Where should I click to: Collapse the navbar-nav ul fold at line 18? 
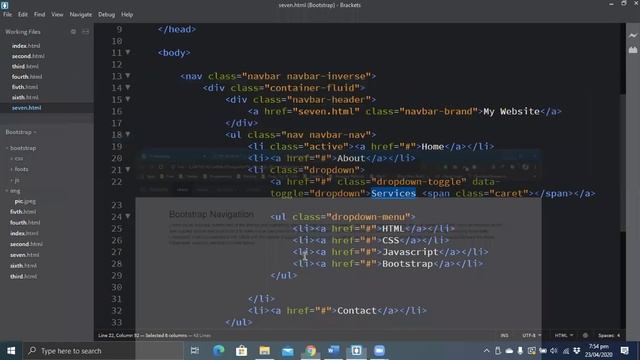[128, 134]
